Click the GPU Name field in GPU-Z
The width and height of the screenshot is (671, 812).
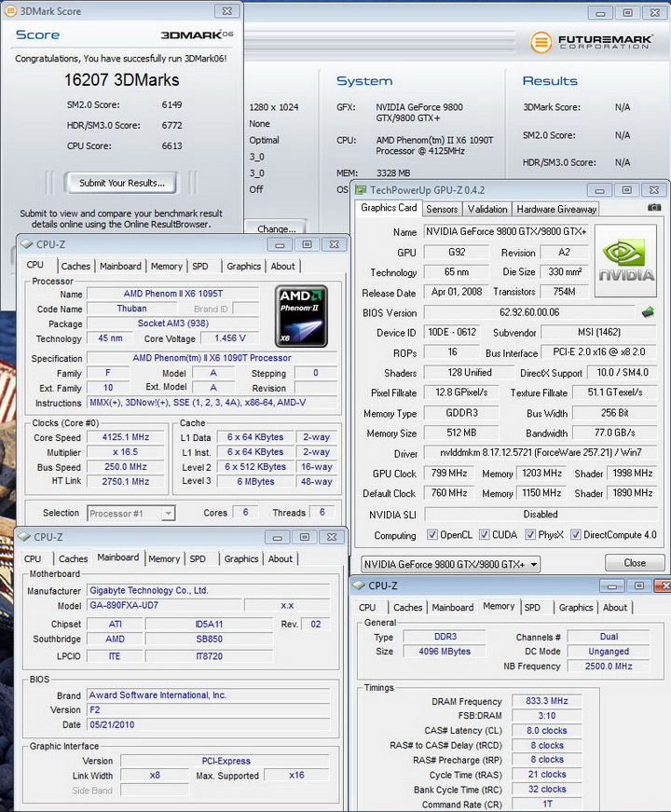click(506, 231)
